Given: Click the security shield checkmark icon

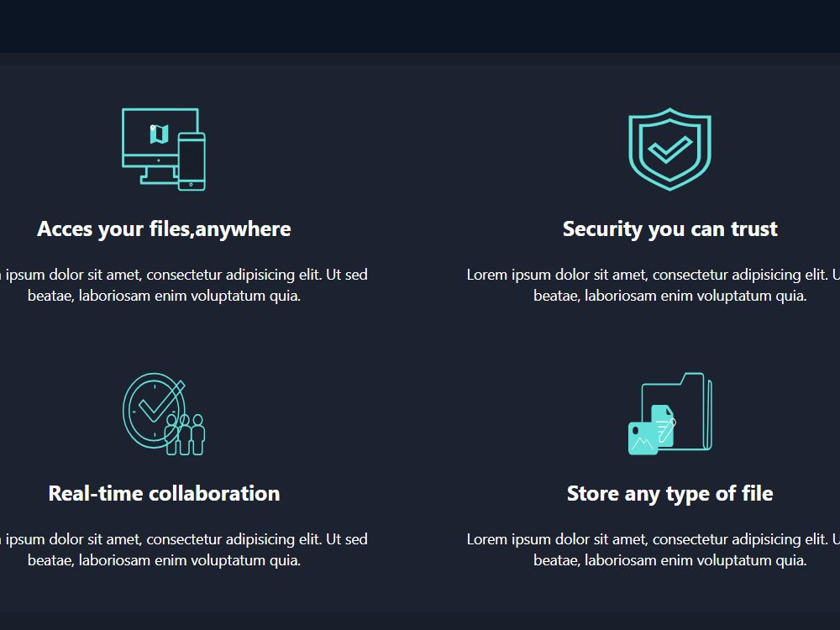Looking at the screenshot, I should 669,150.
